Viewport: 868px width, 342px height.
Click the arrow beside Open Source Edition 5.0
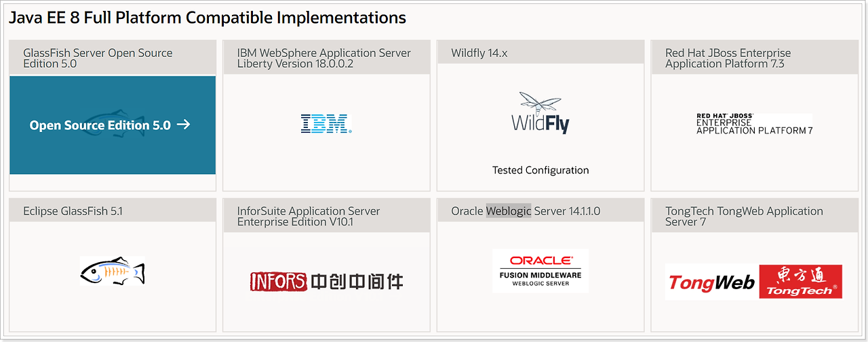click(183, 125)
